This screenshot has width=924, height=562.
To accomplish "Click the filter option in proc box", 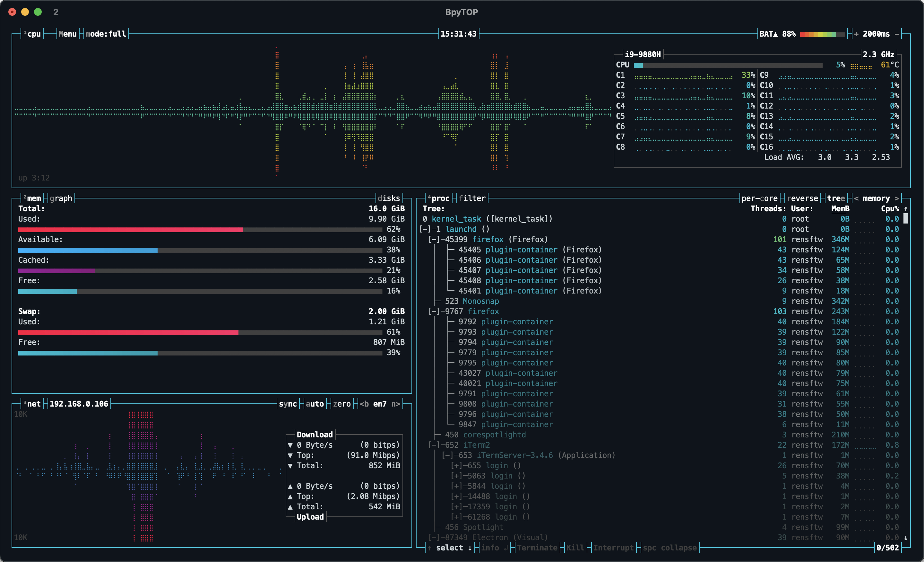I will [x=472, y=198].
